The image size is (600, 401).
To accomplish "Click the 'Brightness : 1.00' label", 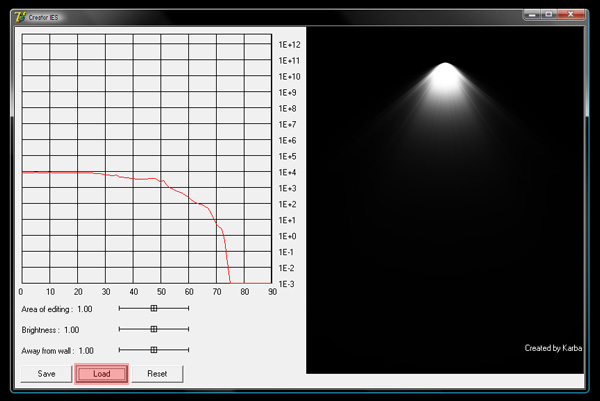I will (x=50, y=330).
